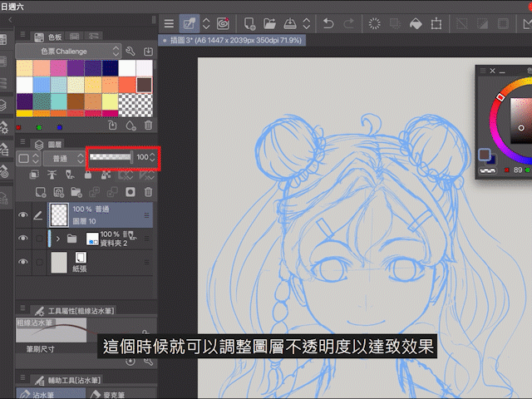
Task: Hide the 紙張 paper layer eye icon
Action: click(x=22, y=262)
